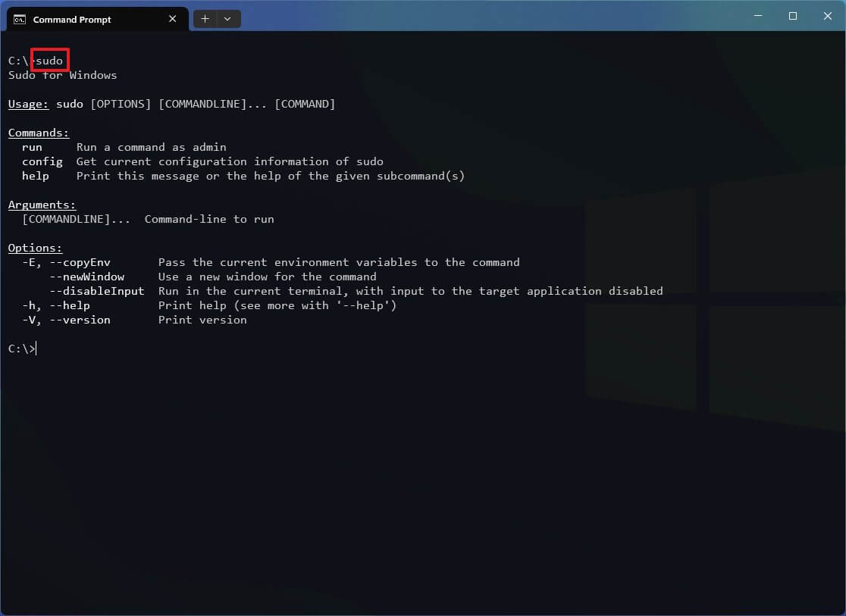Image resolution: width=846 pixels, height=616 pixels.
Task: Click the 'Sudo for Windows' line
Action: click(63, 75)
